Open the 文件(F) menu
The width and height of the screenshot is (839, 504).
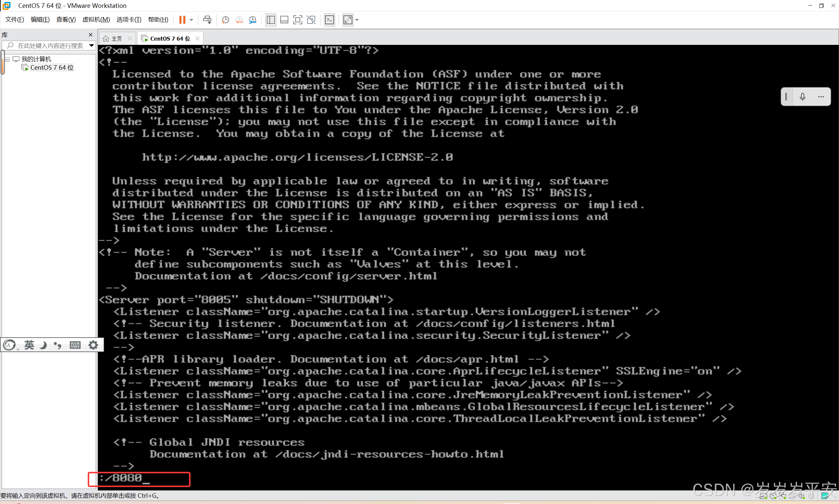pyautogui.click(x=15, y=19)
